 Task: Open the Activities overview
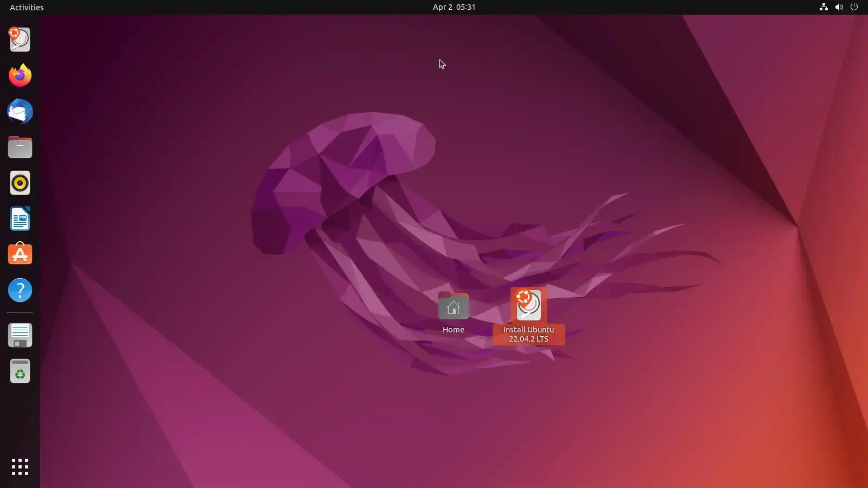[27, 7]
